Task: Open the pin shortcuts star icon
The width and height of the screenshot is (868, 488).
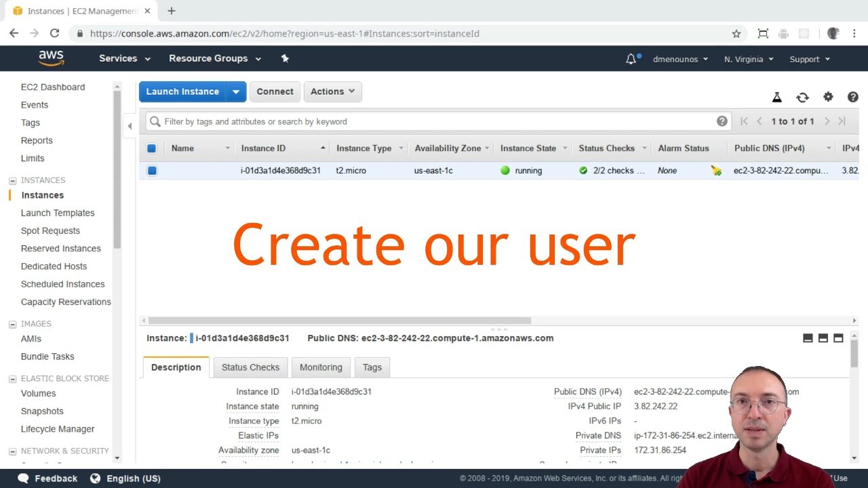Action: click(285, 58)
